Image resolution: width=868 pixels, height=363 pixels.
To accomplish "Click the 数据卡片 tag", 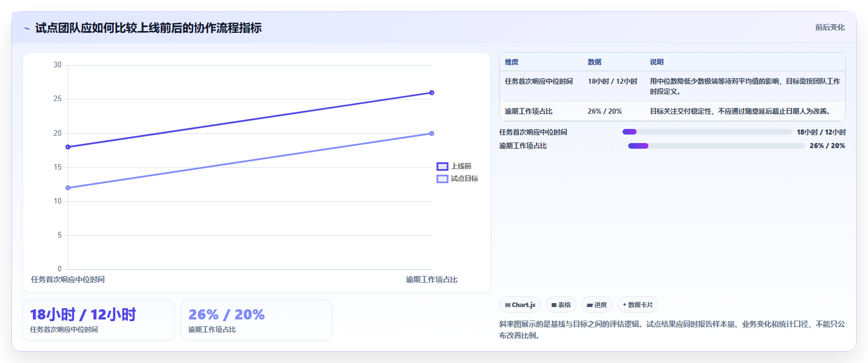I will [638, 305].
